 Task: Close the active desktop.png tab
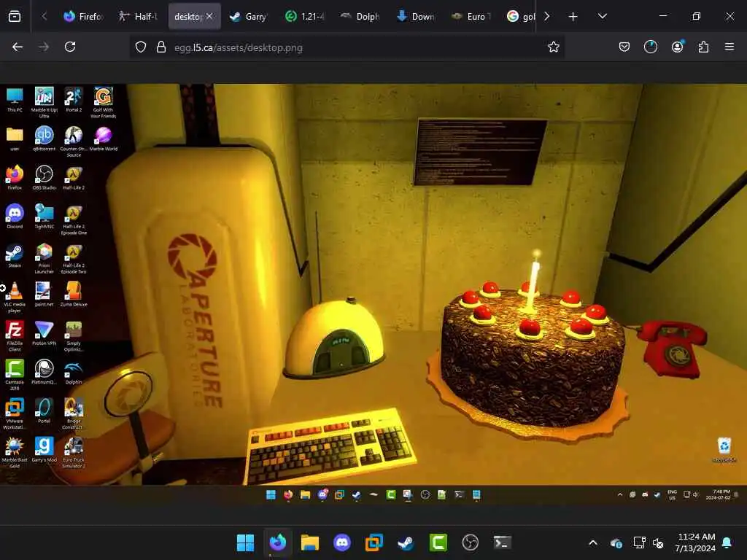(x=209, y=17)
